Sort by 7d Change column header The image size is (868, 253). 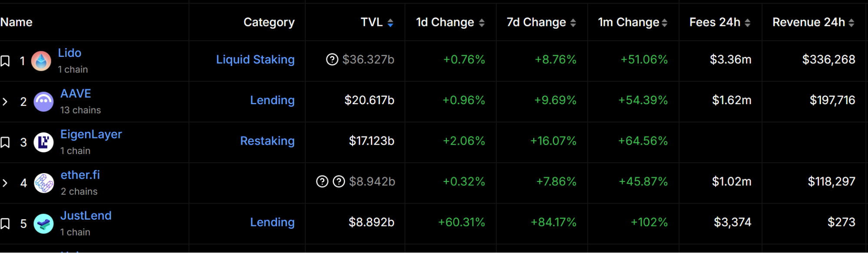pyautogui.click(x=573, y=23)
